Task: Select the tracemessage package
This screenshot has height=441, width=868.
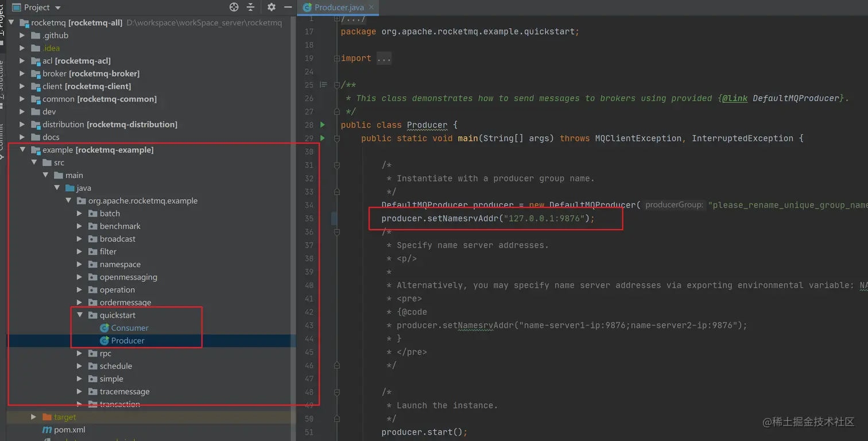Action: (125, 392)
